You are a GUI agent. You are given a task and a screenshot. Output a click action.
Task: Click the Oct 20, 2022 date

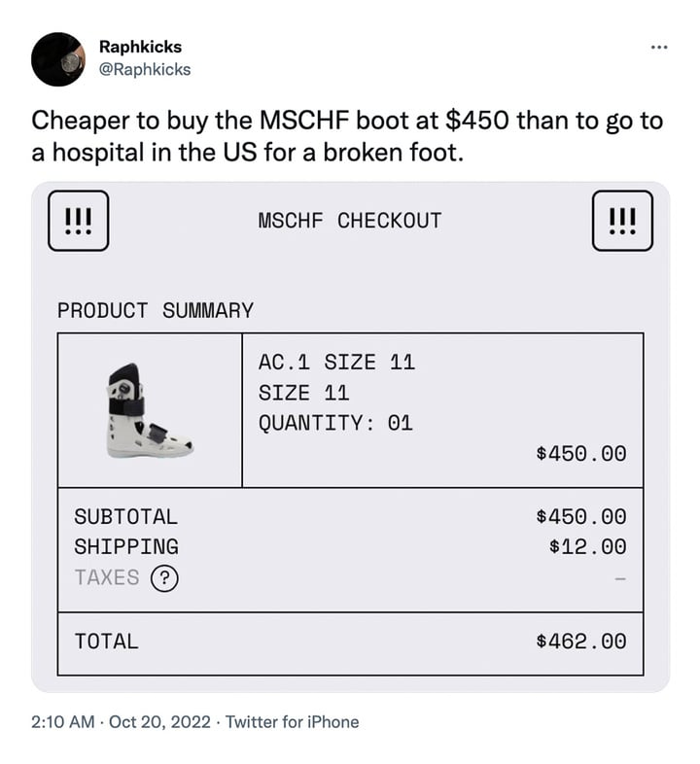pyautogui.click(x=159, y=721)
